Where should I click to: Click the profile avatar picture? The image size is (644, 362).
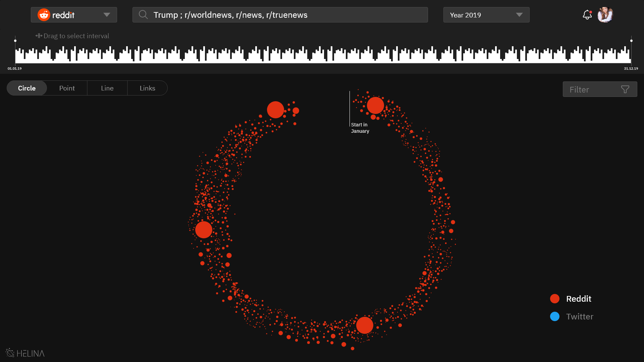605,14
